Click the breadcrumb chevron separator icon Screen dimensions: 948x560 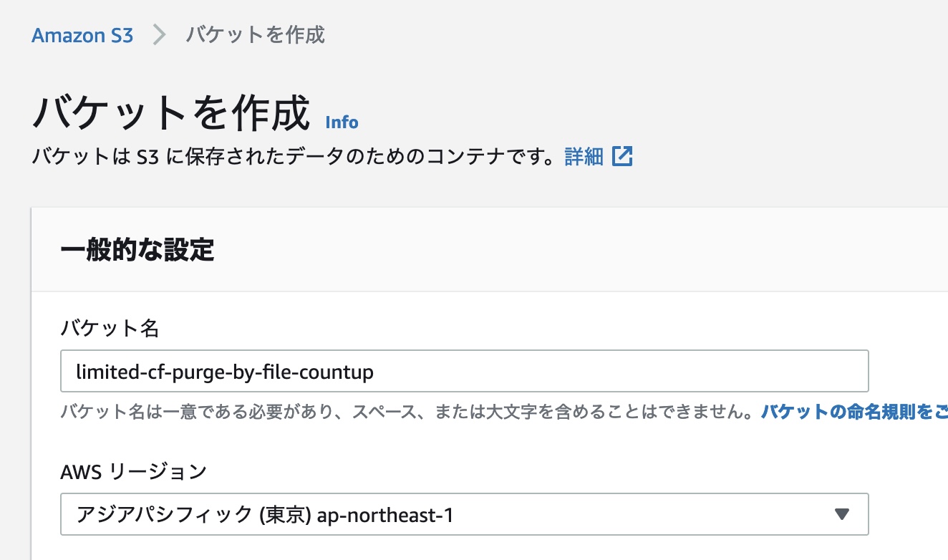click(159, 35)
